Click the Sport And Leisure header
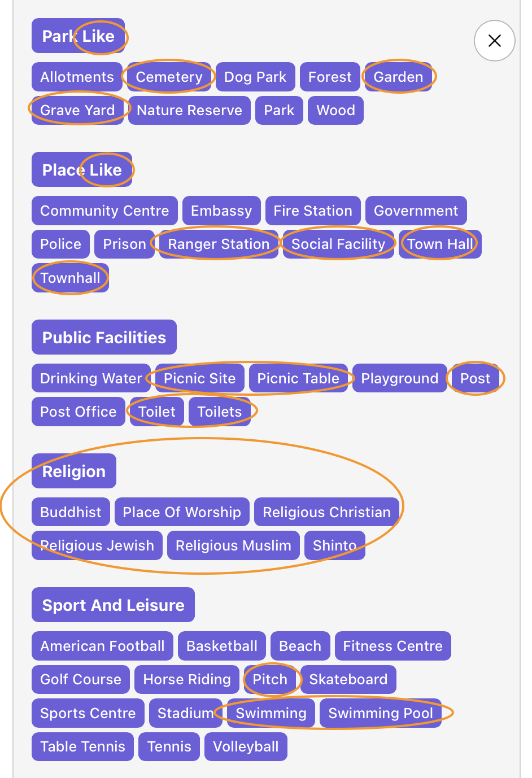Screen dimensions: 532x778 click(x=113, y=605)
